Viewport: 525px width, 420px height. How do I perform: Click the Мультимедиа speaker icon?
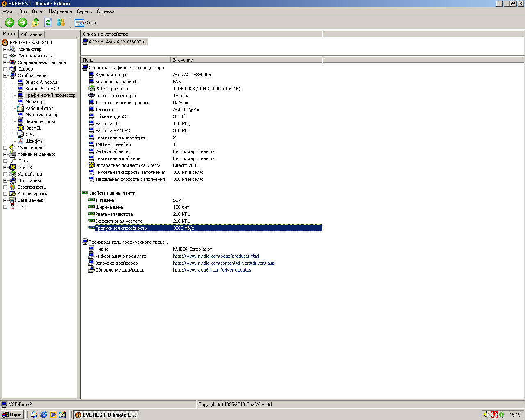coord(13,148)
